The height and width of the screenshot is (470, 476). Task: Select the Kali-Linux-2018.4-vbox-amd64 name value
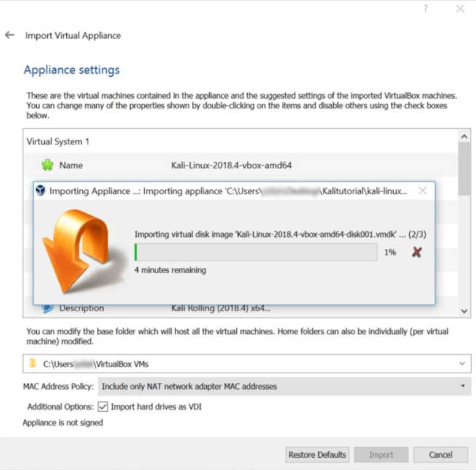pos(231,165)
